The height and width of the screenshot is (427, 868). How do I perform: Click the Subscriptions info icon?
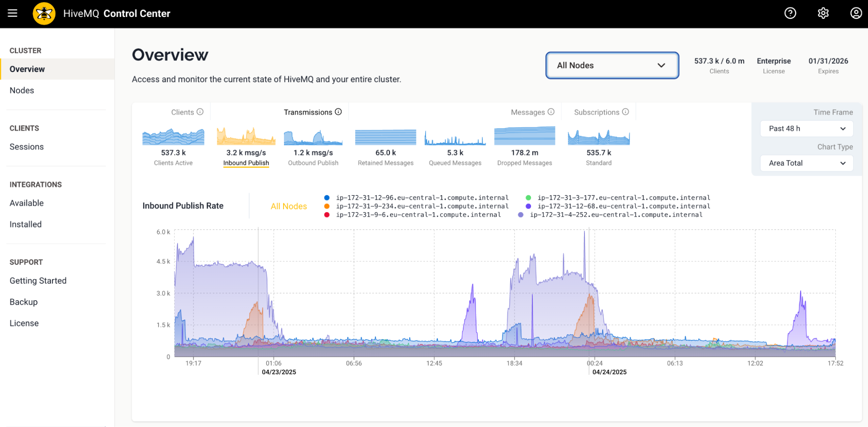pos(625,112)
